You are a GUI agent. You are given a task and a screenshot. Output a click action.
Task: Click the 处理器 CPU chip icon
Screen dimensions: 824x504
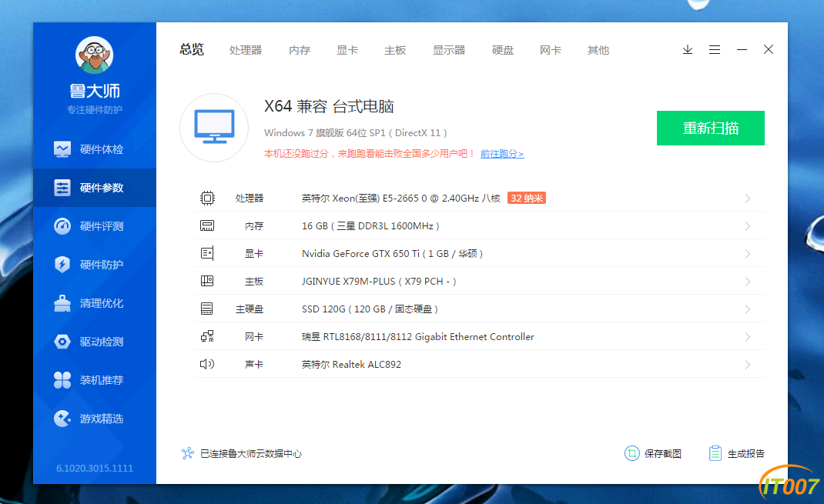click(208, 198)
